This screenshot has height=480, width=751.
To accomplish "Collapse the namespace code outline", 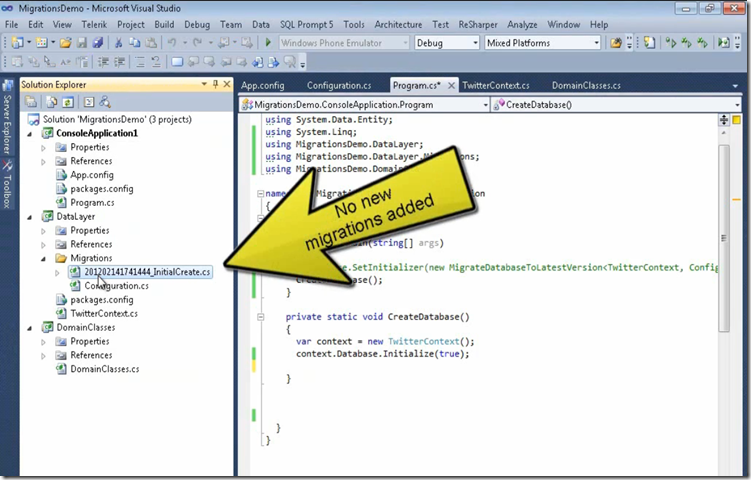I will 261,194.
